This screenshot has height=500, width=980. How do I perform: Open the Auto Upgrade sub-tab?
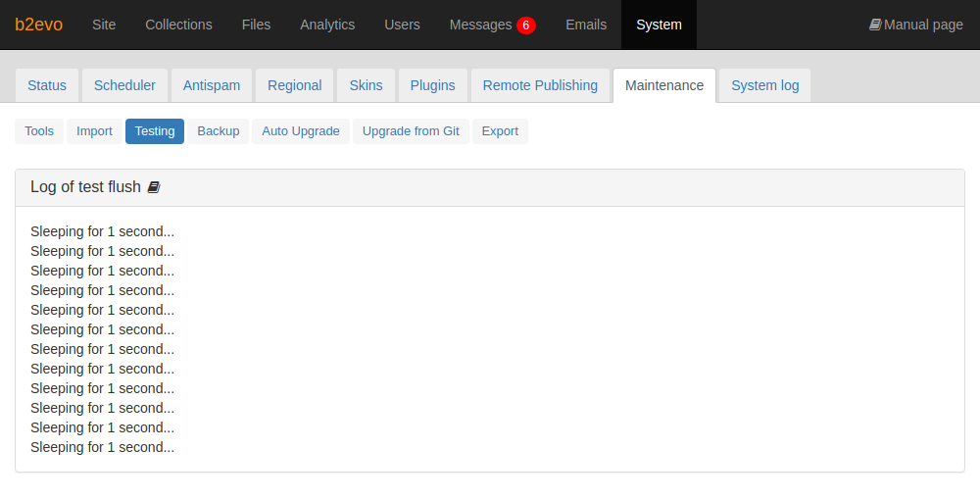[301, 131]
